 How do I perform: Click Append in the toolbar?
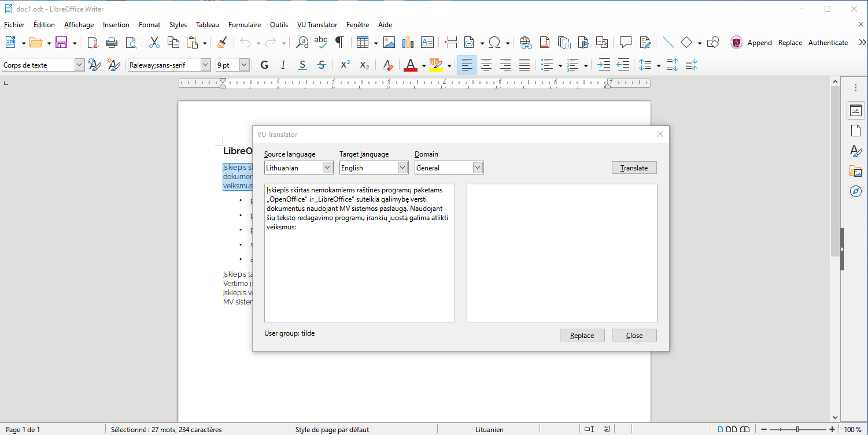coord(760,43)
